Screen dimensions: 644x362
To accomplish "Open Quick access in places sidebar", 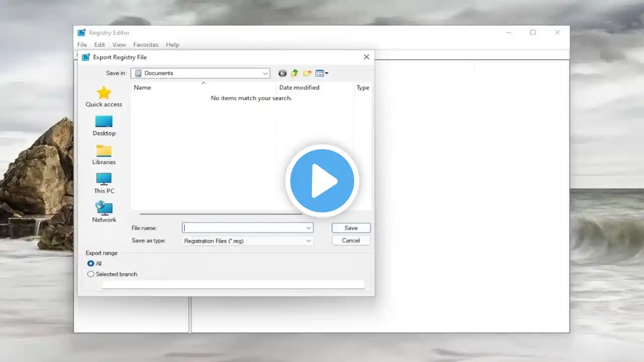I will coord(104,97).
